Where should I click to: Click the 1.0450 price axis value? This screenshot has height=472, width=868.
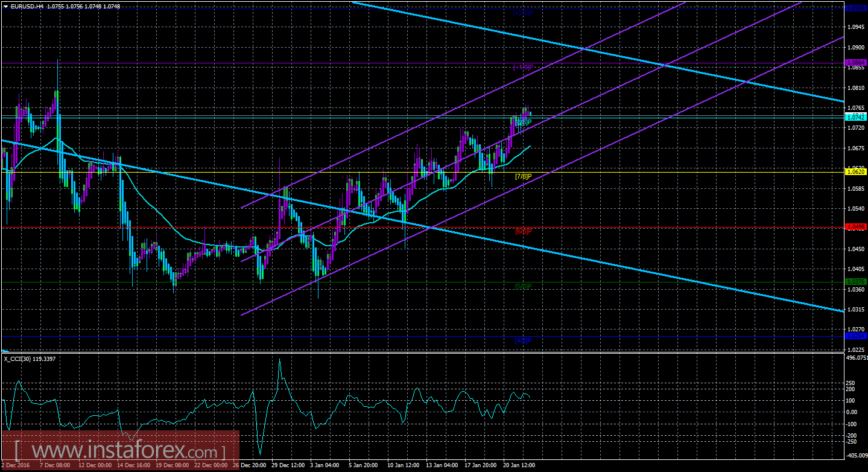(856, 249)
